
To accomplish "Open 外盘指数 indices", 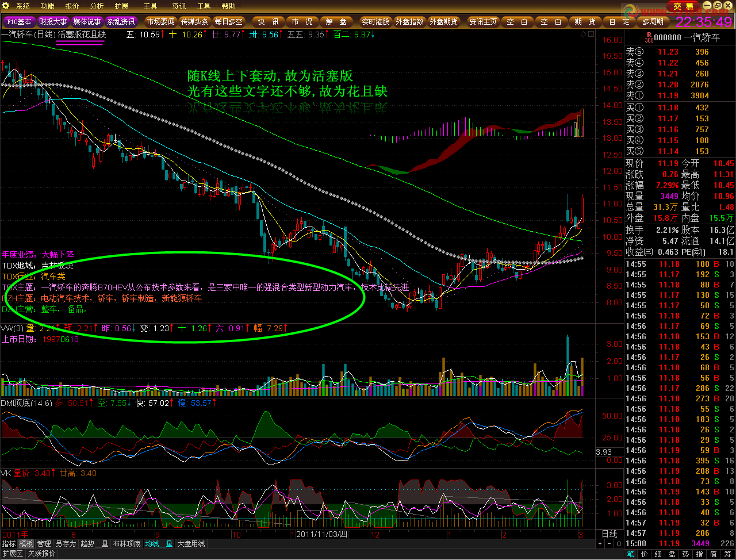I will tap(409, 22).
